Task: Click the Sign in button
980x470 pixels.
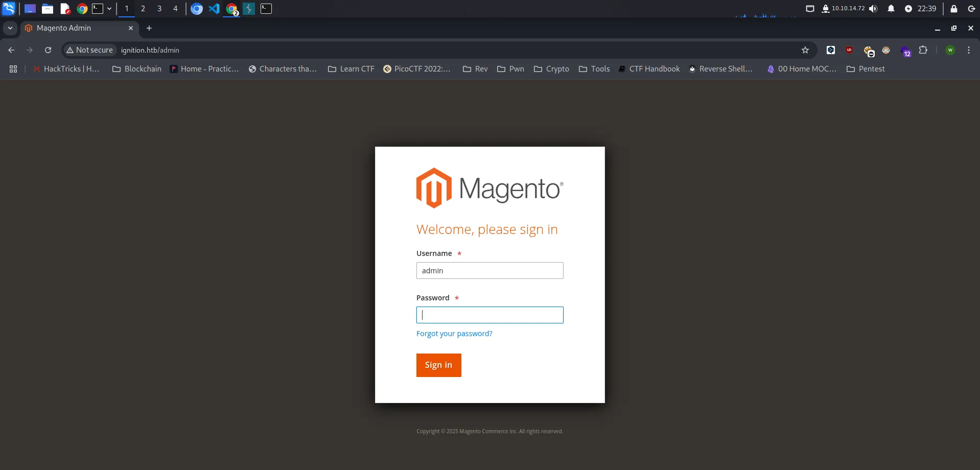Action: point(438,365)
